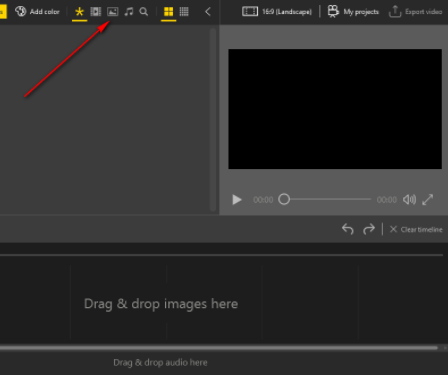Filter media by images icon

112,12
